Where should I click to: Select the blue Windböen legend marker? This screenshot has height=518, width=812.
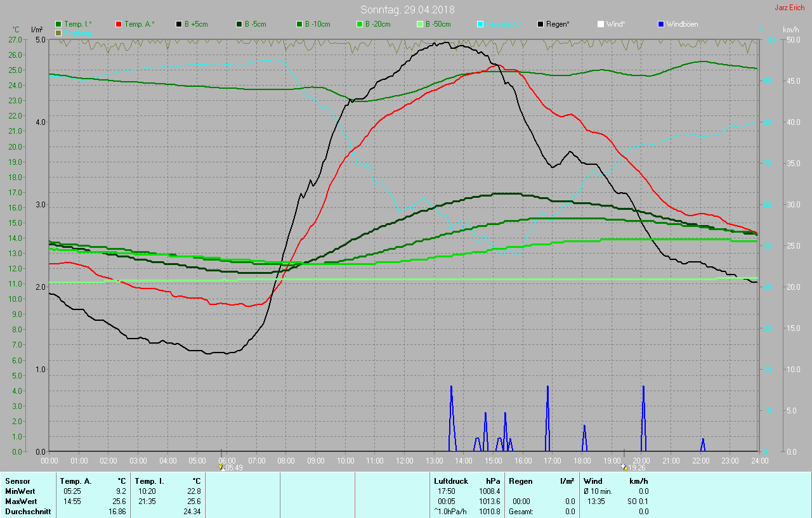coord(661,24)
